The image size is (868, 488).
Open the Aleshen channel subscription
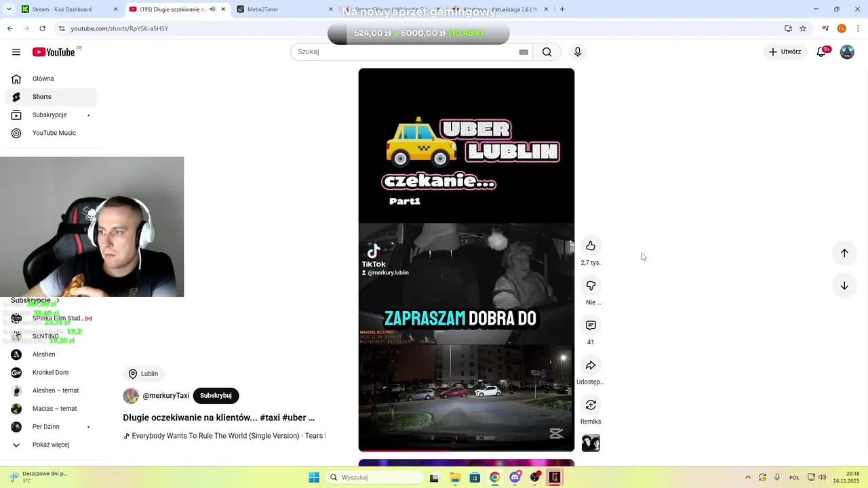pos(52,354)
